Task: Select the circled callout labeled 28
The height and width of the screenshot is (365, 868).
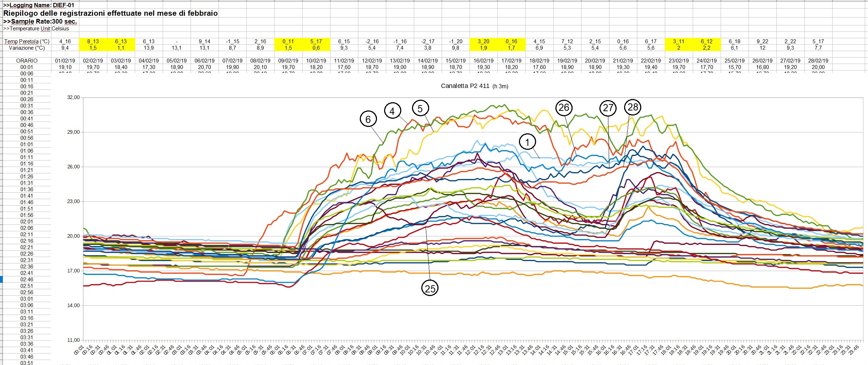Action: (x=633, y=107)
